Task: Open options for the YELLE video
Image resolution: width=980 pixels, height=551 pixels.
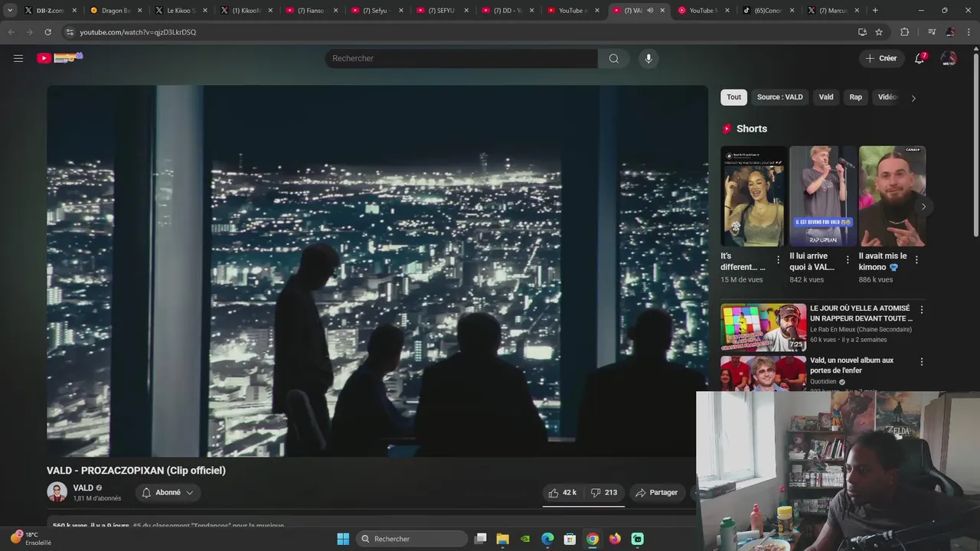Action: tap(922, 310)
